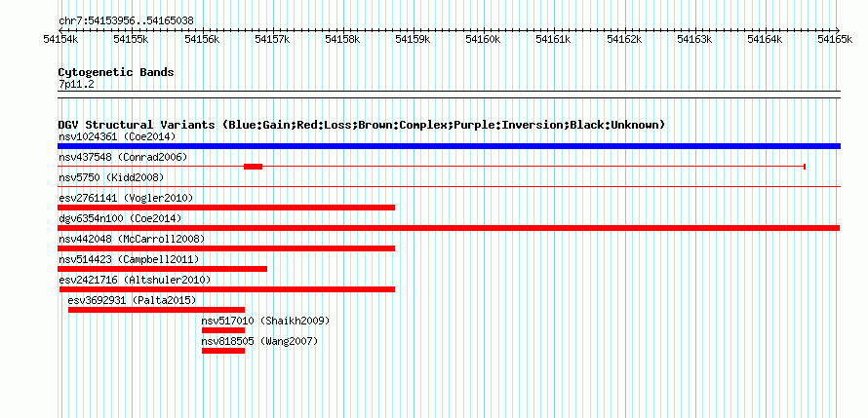Screen dimensions: 868x418
Task: Click the 7p11.2 band label
Action: coord(76,84)
